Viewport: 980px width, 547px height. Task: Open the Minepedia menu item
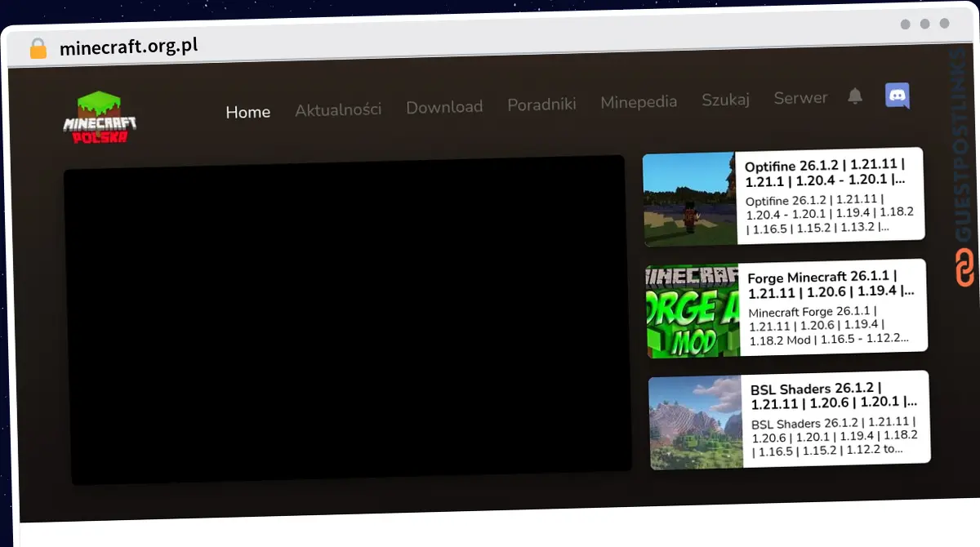pos(639,101)
